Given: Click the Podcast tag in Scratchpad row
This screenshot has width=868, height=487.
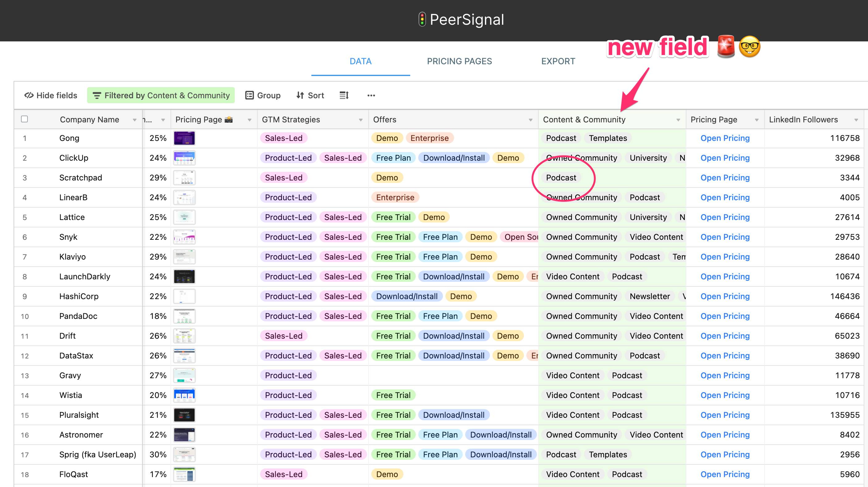Looking at the screenshot, I should pyautogui.click(x=561, y=178).
